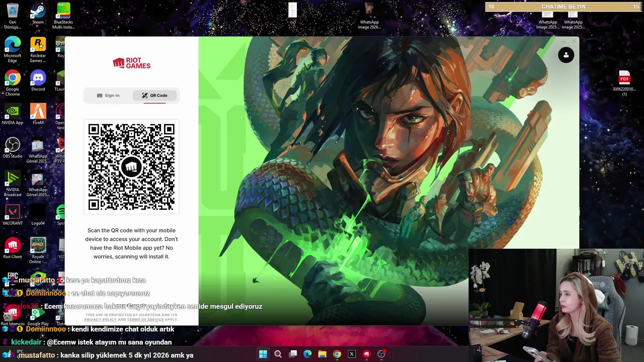Open WhatsApp Görsel file beside OBS Studio

tap(38, 150)
